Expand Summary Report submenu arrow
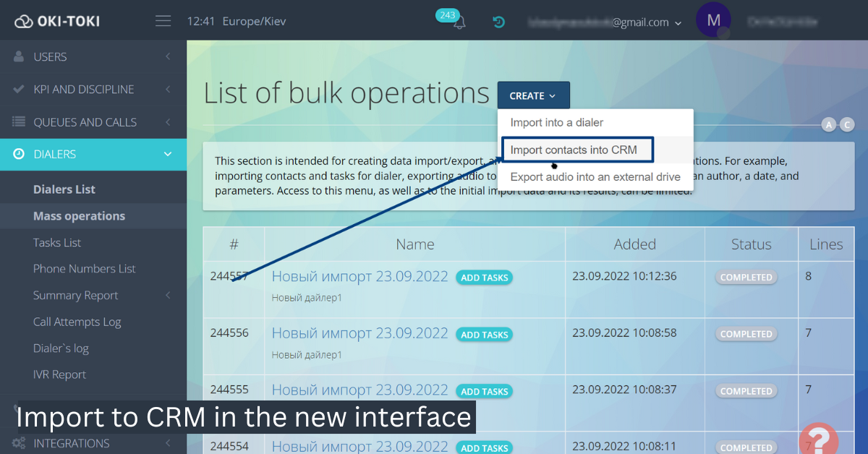The height and width of the screenshot is (454, 868). coord(168,295)
